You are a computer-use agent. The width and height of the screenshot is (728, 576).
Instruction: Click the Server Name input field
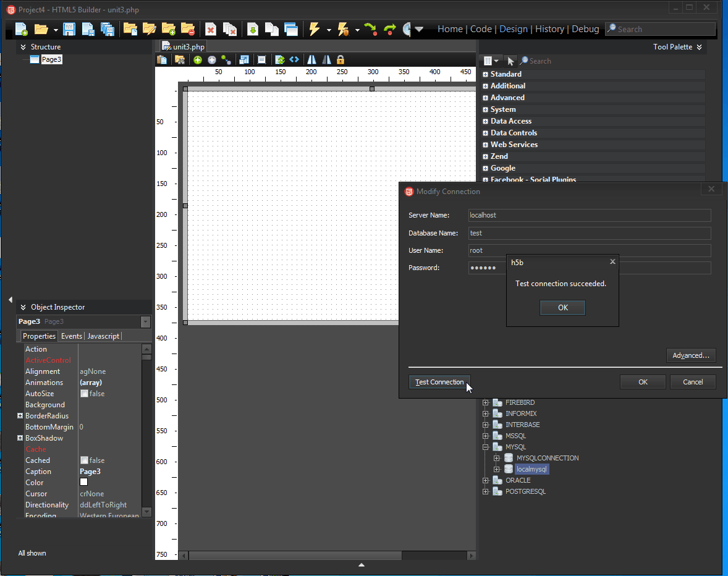point(590,215)
